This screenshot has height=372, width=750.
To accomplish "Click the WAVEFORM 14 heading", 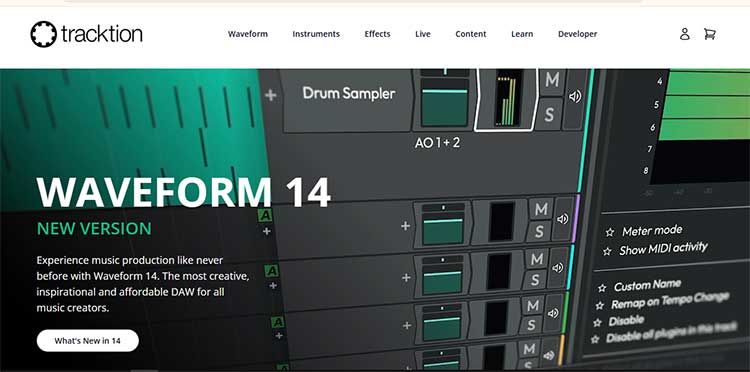I will [x=184, y=192].
